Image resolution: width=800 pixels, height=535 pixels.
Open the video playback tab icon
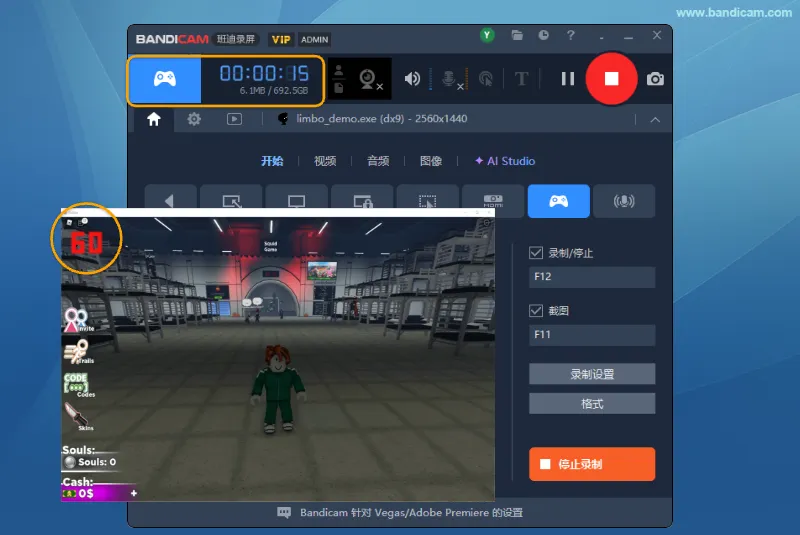coord(234,119)
